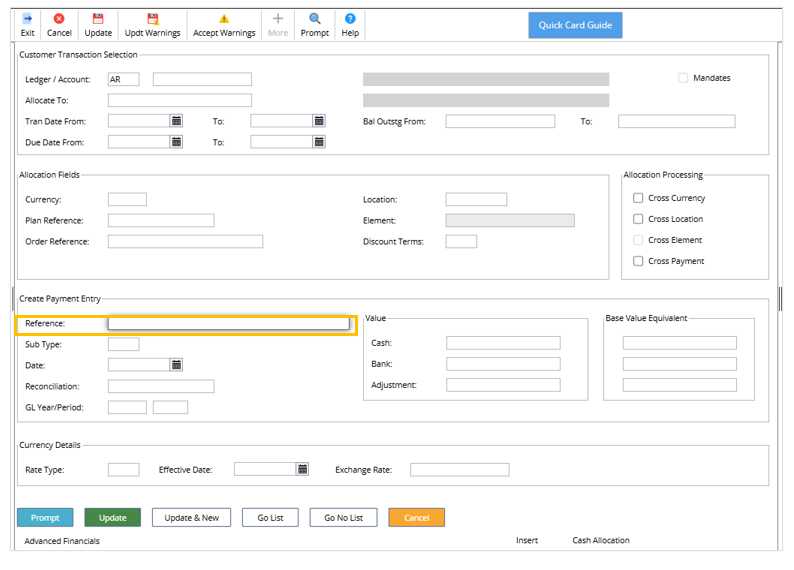
Task: Click the Go List button
Action: pos(270,517)
